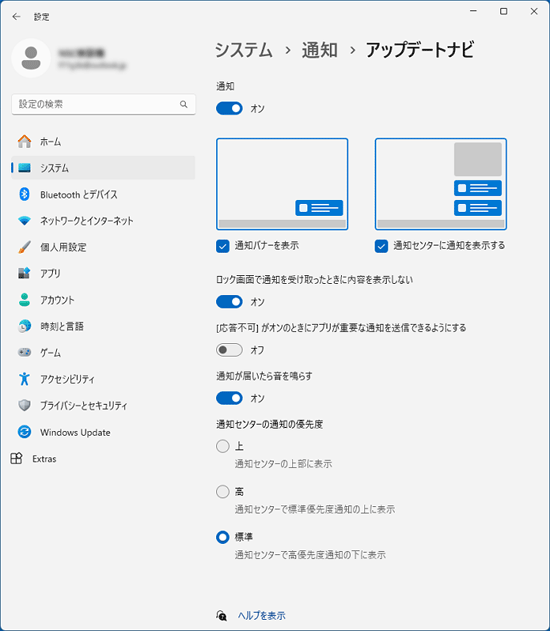The width and height of the screenshot is (550, 631).
Task: Click the ゲーム controller icon
Action: coord(25,353)
